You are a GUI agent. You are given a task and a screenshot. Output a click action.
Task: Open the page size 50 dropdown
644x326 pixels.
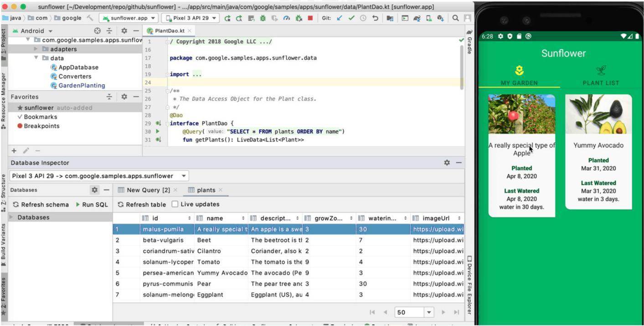pyautogui.click(x=428, y=312)
